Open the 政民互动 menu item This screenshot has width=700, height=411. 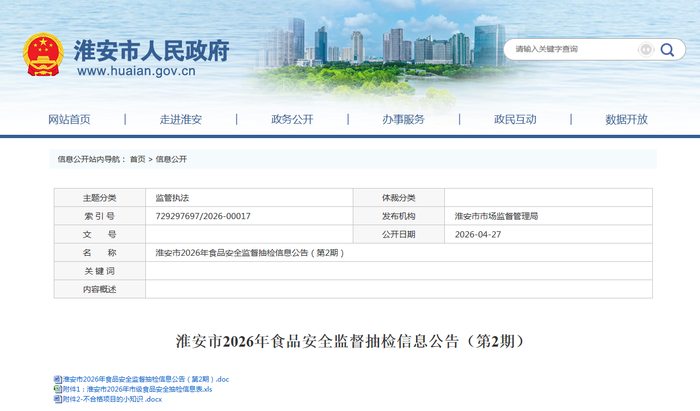(515, 120)
